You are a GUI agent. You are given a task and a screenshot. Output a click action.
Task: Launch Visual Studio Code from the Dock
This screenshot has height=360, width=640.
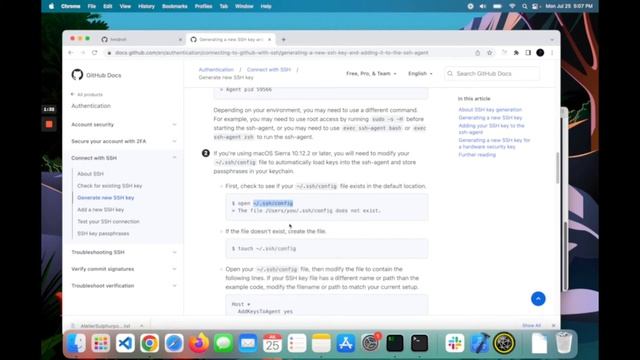[125, 343]
